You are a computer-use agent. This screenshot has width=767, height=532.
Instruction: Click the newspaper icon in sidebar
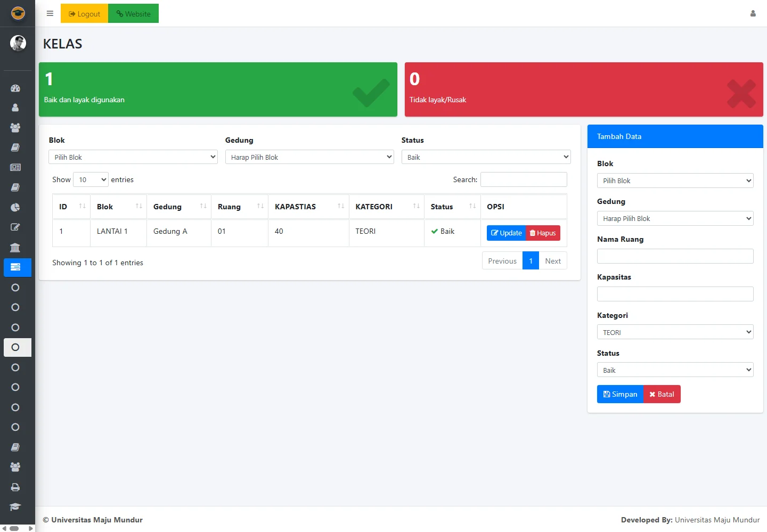tap(15, 167)
